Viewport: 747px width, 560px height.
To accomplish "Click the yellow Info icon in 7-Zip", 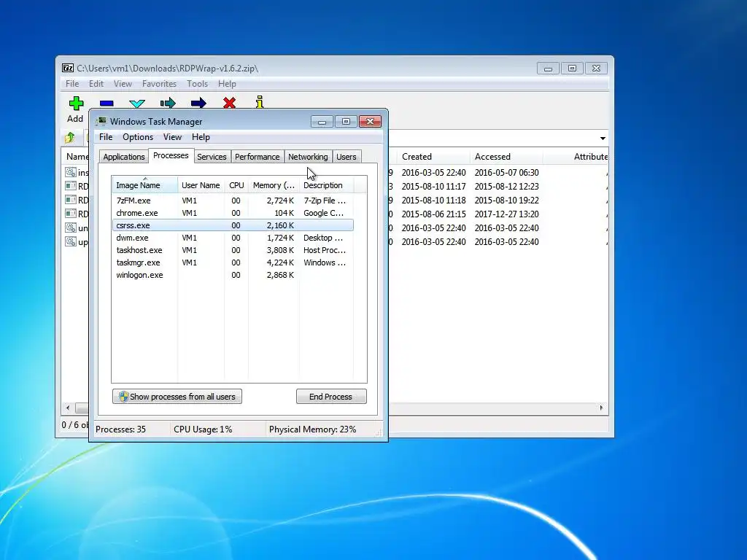I will coord(260,102).
